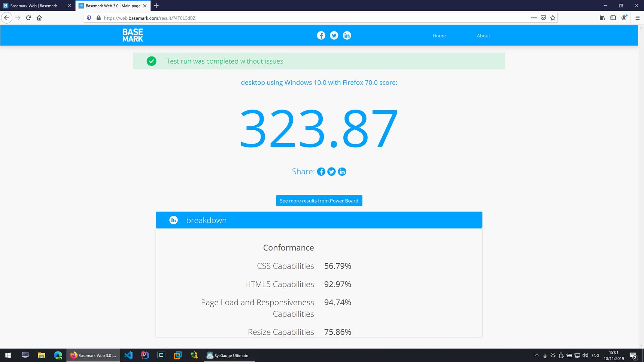Open Twitter icon in the blue header
Screen dimensions: 644x362
click(x=334, y=36)
